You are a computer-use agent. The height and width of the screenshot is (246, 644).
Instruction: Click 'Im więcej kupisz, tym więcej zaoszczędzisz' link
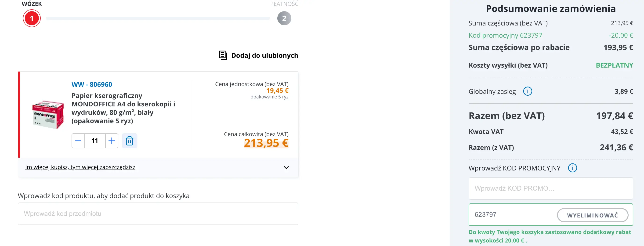(x=80, y=167)
